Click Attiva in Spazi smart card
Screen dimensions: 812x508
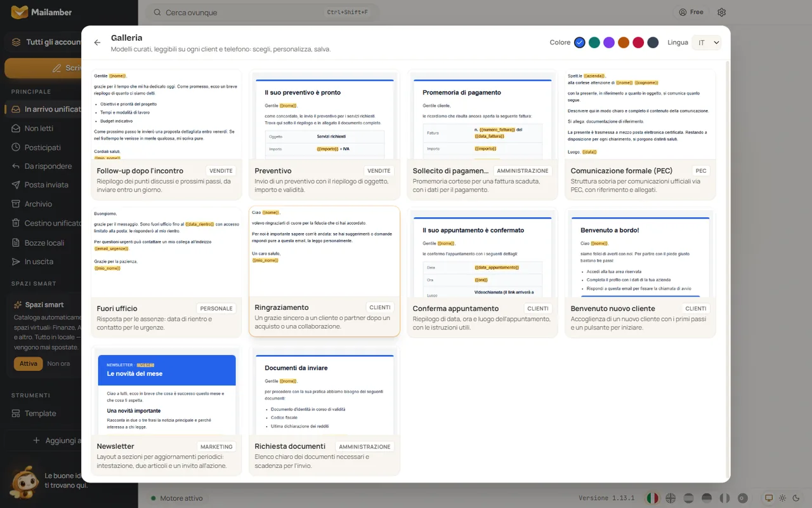point(29,364)
